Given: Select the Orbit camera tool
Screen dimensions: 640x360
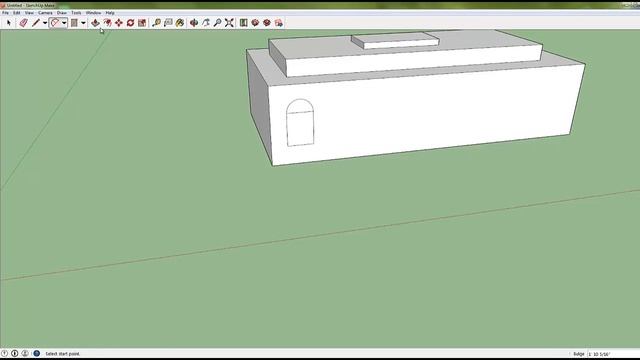Looking at the screenshot, I should pyautogui.click(x=194, y=23).
